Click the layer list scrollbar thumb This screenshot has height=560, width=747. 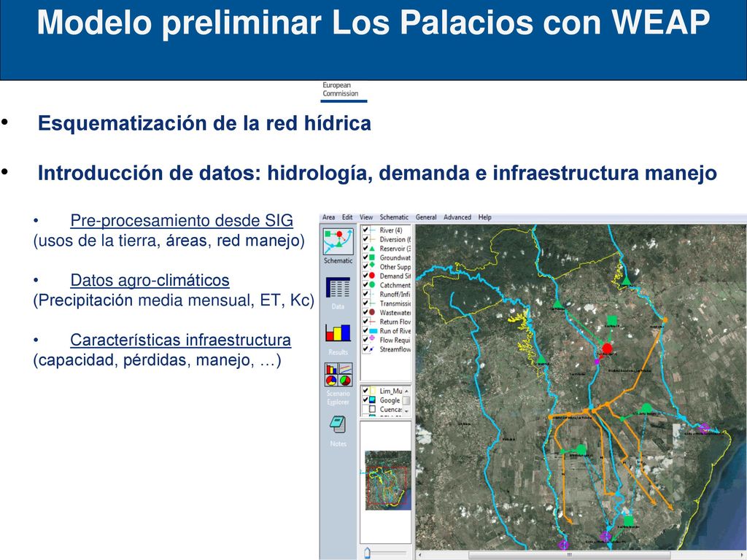click(x=406, y=400)
